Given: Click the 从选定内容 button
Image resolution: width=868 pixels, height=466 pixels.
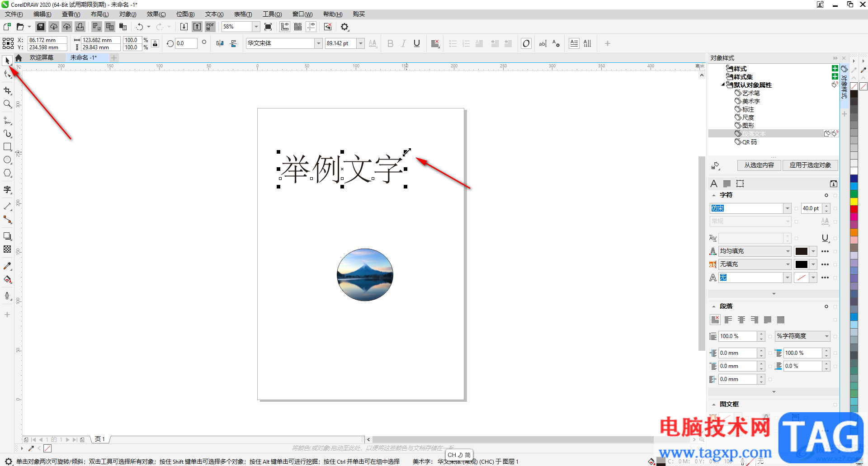Looking at the screenshot, I should pyautogui.click(x=759, y=165).
